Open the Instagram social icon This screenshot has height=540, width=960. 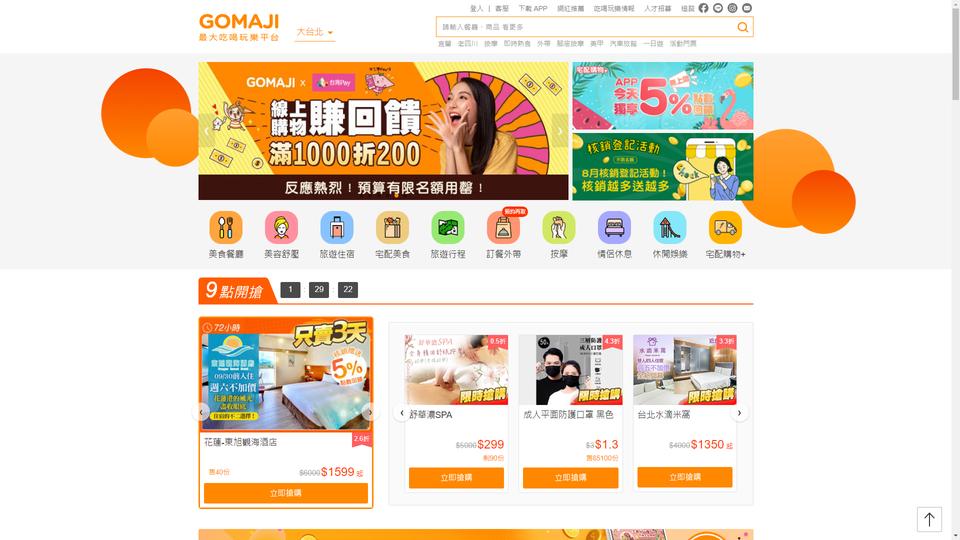pos(732,8)
